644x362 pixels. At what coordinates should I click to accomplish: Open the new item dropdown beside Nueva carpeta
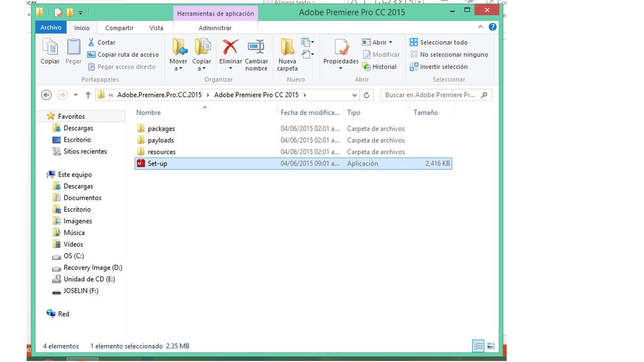pos(307,42)
